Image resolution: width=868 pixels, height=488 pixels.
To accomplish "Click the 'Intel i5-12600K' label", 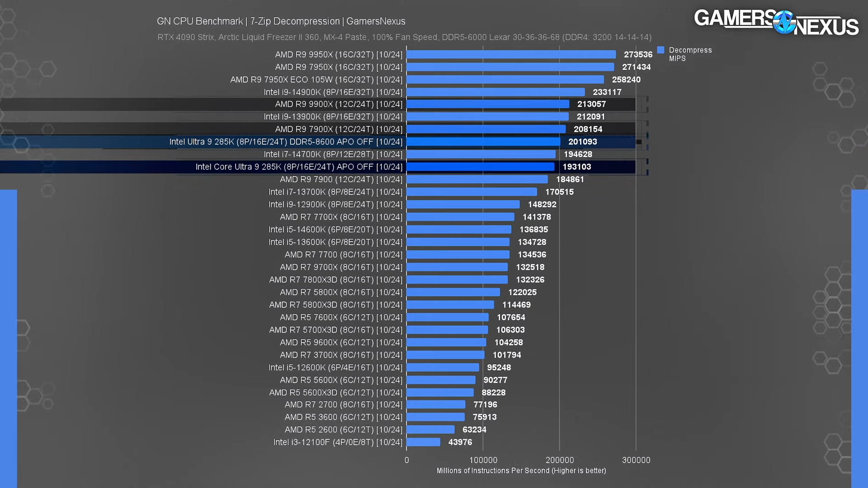I will 335,368.
